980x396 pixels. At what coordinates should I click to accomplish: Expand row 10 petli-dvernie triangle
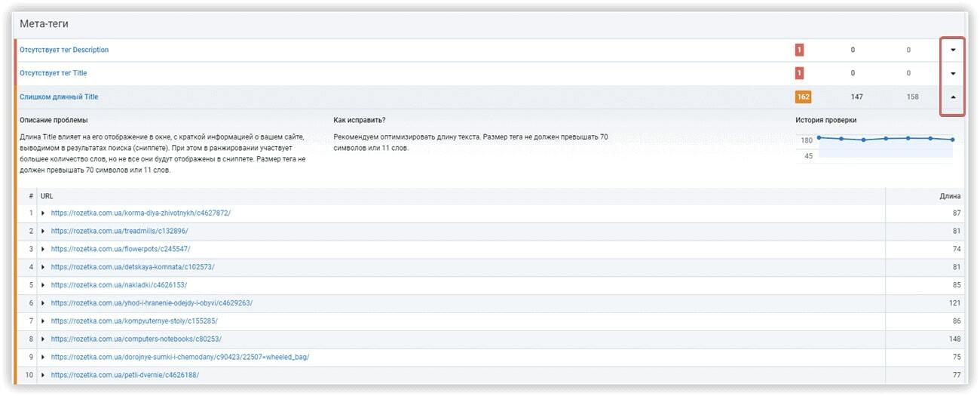click(44, 375)
